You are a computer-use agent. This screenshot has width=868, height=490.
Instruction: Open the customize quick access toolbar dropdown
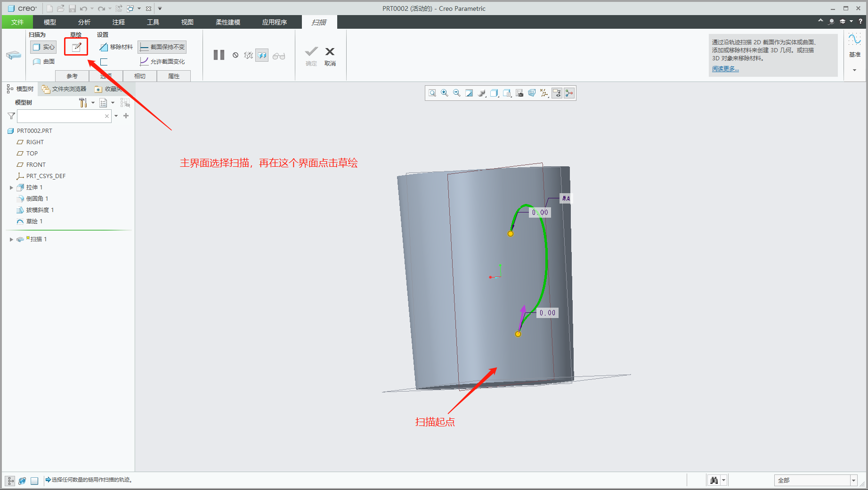click(x=160, y=8)
